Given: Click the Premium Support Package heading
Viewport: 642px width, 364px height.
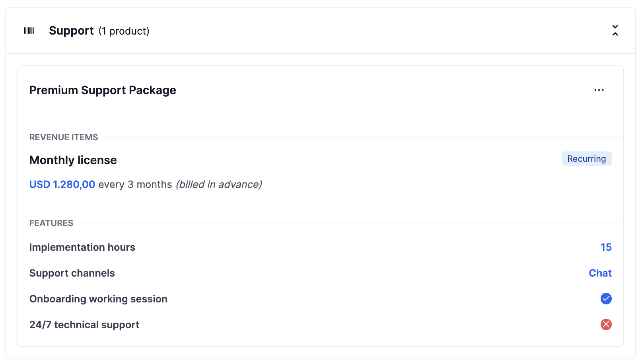Looking at the screenshot, I should click(103, 90).
